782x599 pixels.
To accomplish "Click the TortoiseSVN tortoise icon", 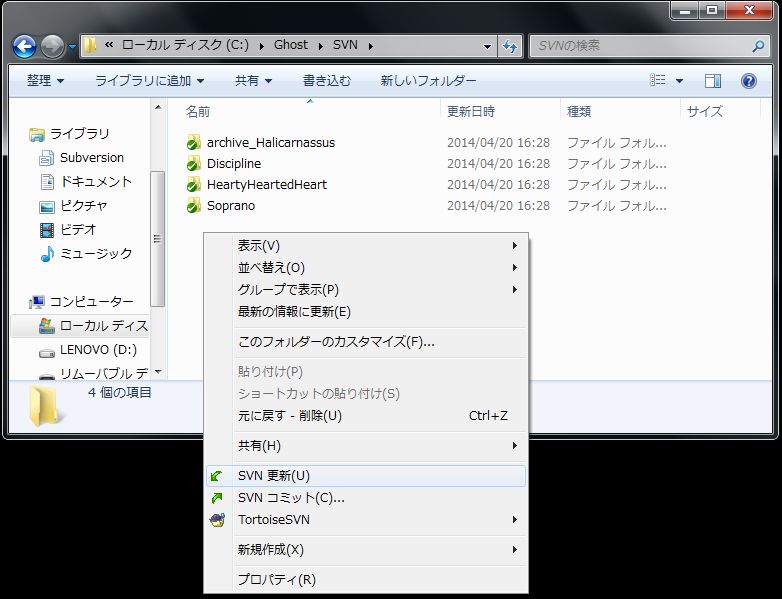I will click(217, 520).
